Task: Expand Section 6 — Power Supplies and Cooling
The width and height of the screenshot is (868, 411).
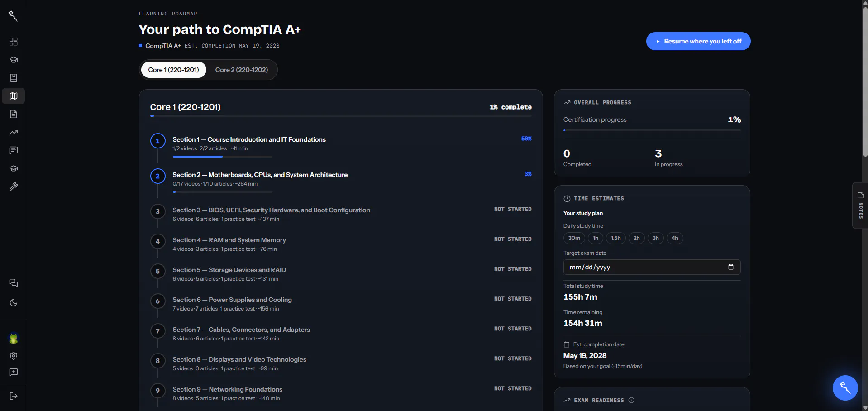Action: [341, 304]
